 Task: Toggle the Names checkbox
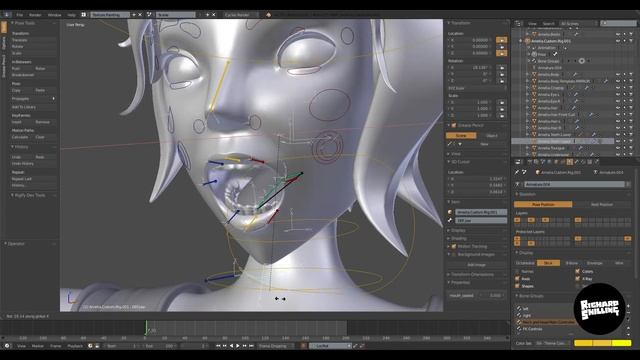point(518,271)
